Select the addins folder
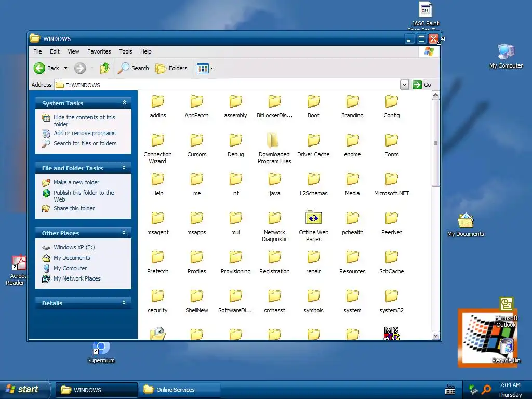The height and width of the screenshot is (399, 532). click(158, 107)
